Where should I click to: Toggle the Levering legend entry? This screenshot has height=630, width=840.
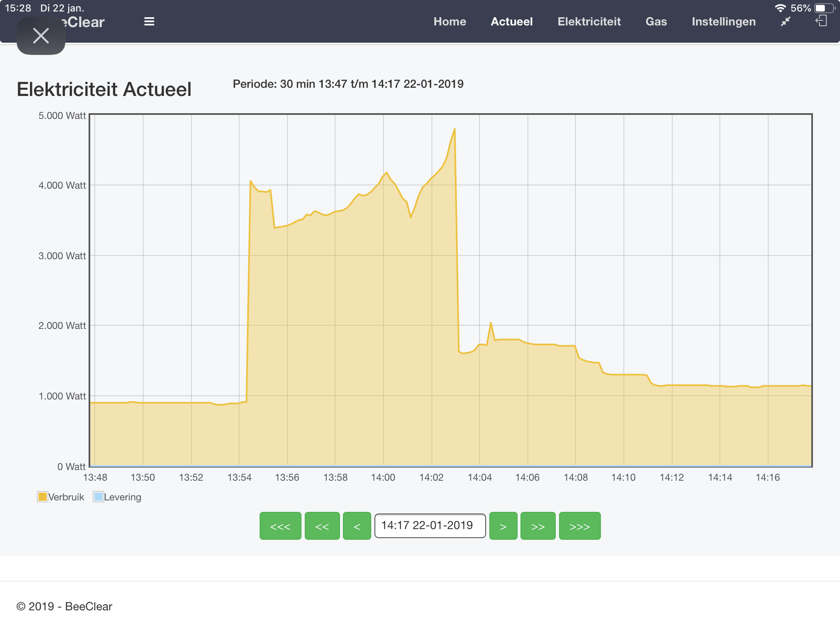98,497
